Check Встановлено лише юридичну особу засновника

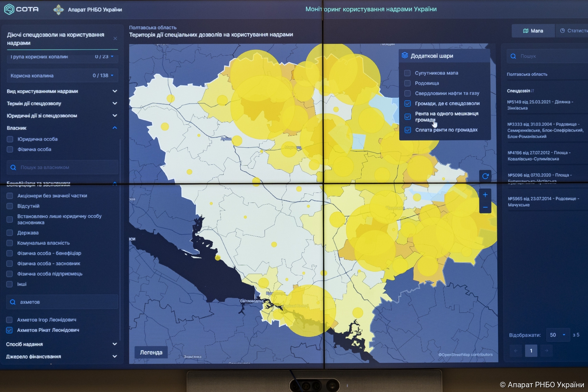pos(10,219)
